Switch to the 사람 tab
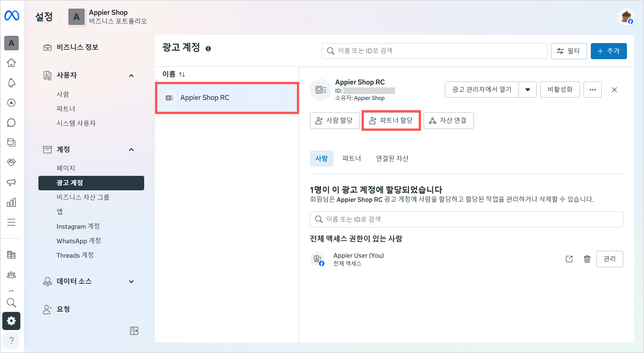 pos(322,158)
